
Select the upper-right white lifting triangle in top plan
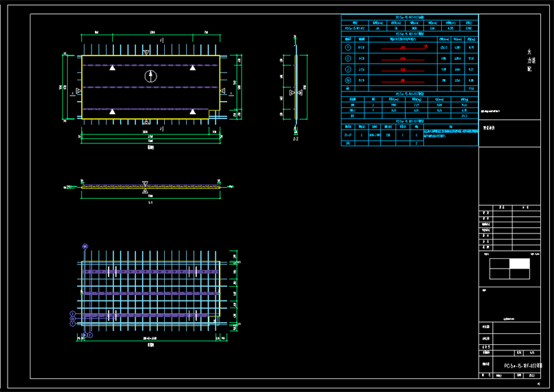tap(193, 67)
